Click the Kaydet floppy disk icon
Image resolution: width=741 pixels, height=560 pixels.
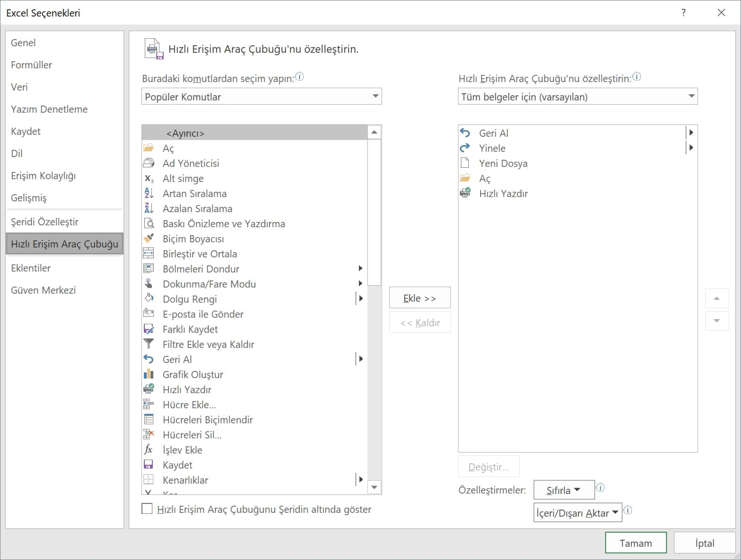tap(149, 465)
